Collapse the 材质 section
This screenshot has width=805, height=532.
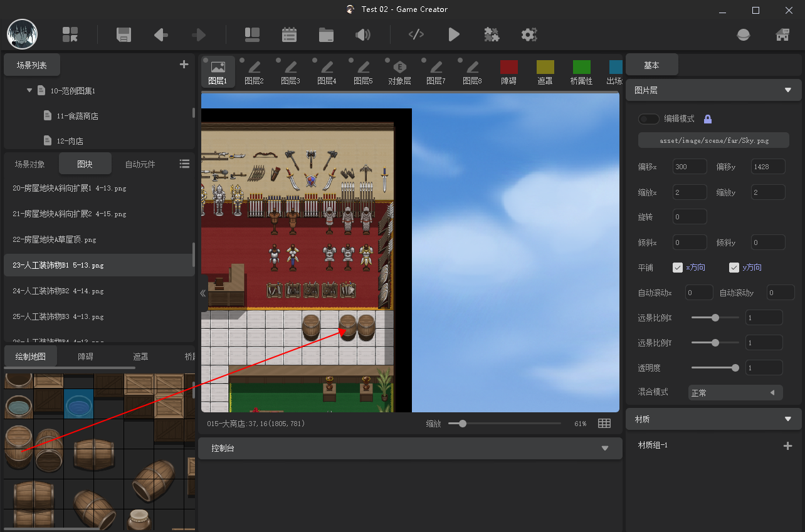coord(788,419)
